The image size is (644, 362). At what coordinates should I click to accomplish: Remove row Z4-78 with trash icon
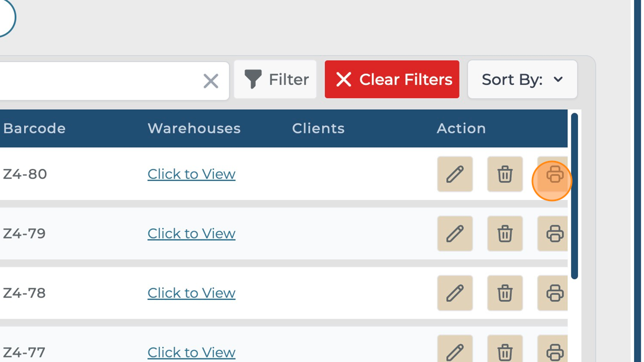pos(505,293)
